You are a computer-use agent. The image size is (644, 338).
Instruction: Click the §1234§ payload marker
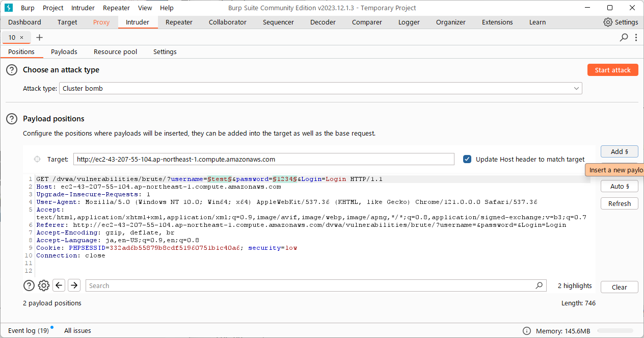285,179
